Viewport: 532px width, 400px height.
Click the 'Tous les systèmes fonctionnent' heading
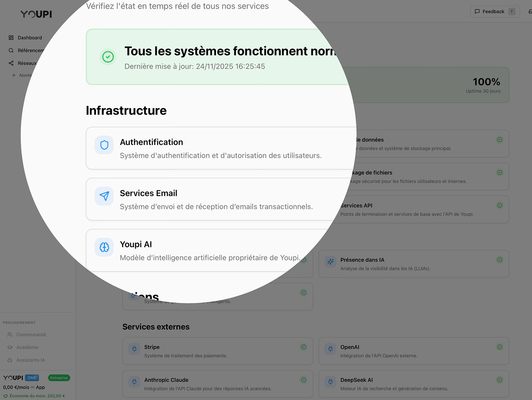[x=231, y=51]
